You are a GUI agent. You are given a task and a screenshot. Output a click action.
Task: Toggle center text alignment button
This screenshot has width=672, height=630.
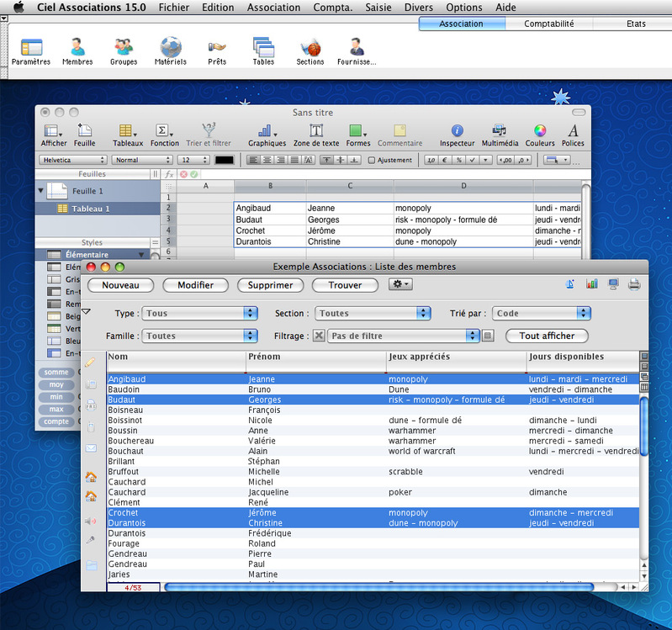tap(267, 161)
